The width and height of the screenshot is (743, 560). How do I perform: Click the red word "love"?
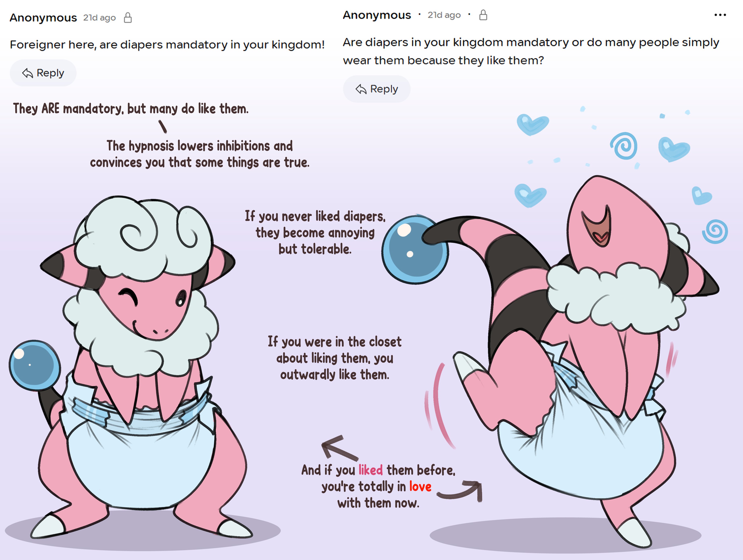pos(420,486)
